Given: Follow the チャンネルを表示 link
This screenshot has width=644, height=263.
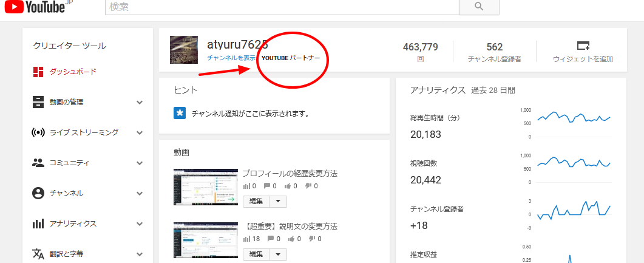Looking at the screenshot, I should (231, 58).
